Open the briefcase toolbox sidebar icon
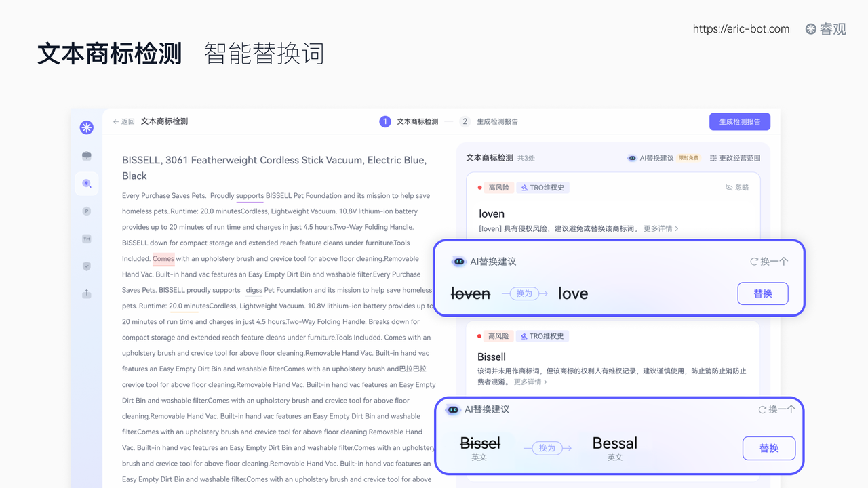This screenshot has height=488, width=868. click(x=86, y=156)
